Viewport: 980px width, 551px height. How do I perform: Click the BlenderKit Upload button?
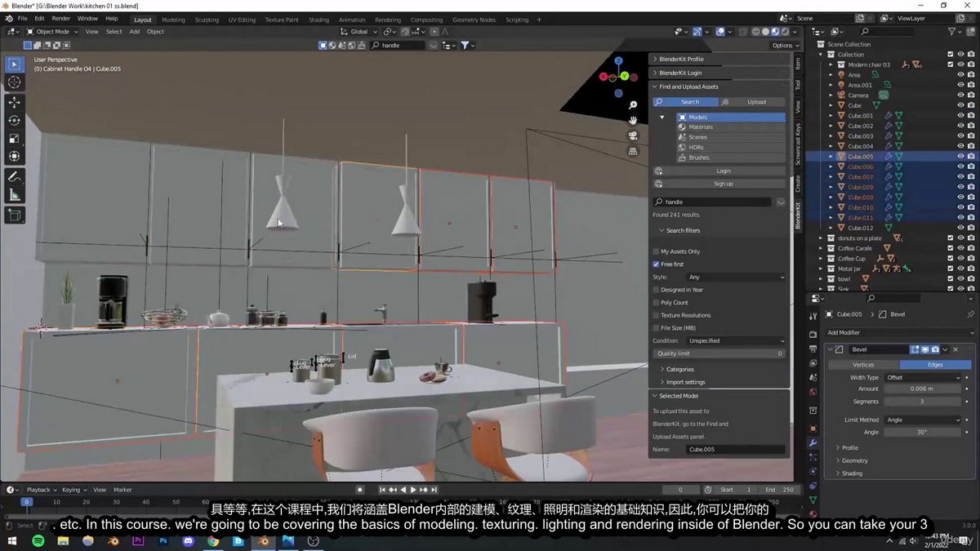click(x=752, y=102)
